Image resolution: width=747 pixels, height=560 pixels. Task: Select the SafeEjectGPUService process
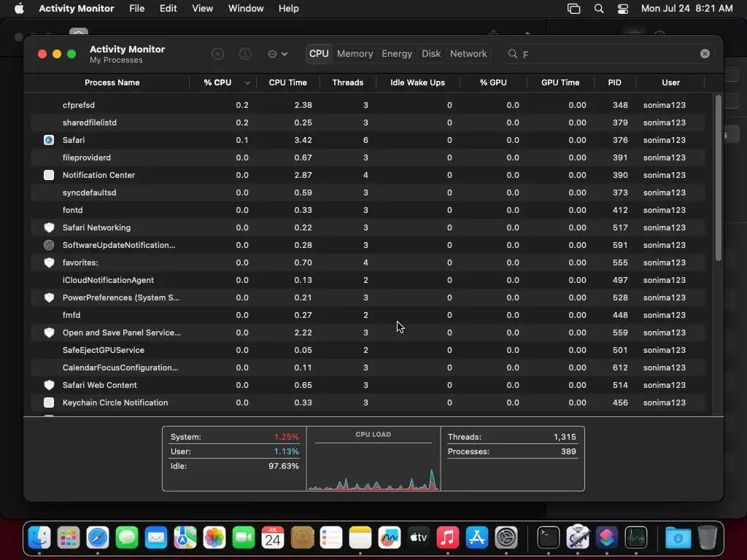(x=368, y=350)
